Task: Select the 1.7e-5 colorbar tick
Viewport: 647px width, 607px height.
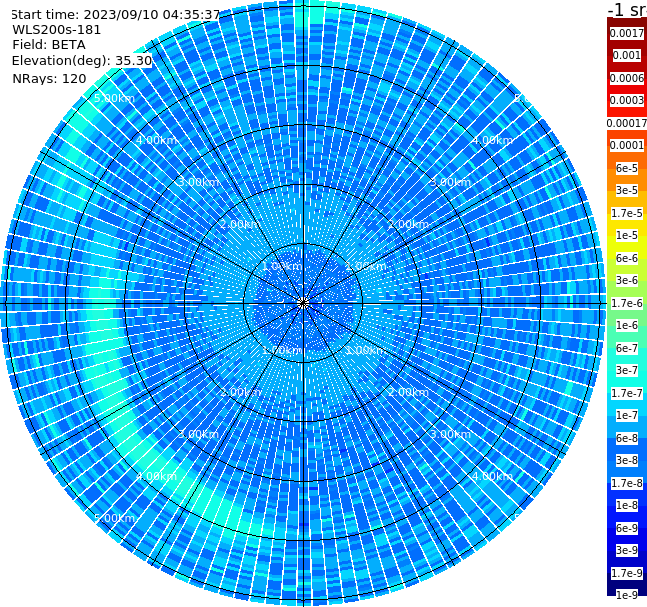Action: [627, 213]
